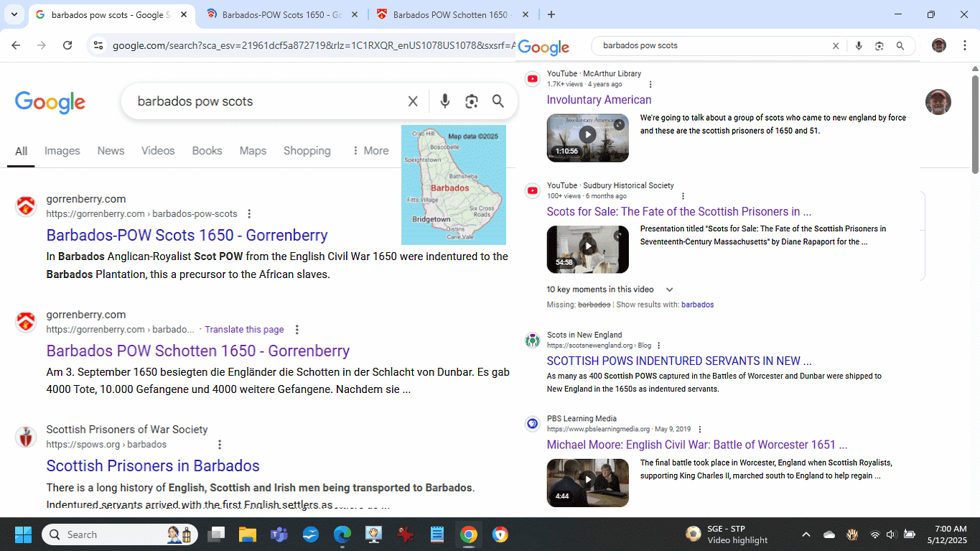Screen dimensions: 980x551
Task: Launch File Explorer from the taskbar
Action: click(x=248, y=534)
